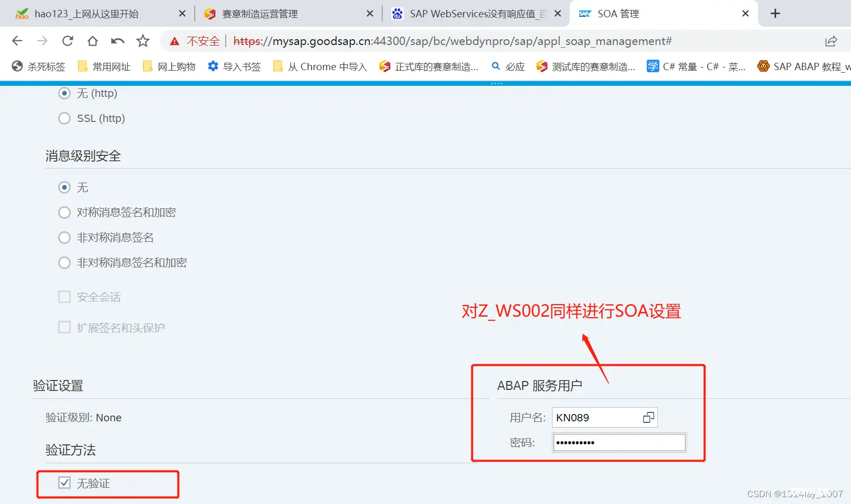Close the 赛意制造运营管理 tab
Screen dimensions: 851x504
pyautogui.click(x=370, y=14)
